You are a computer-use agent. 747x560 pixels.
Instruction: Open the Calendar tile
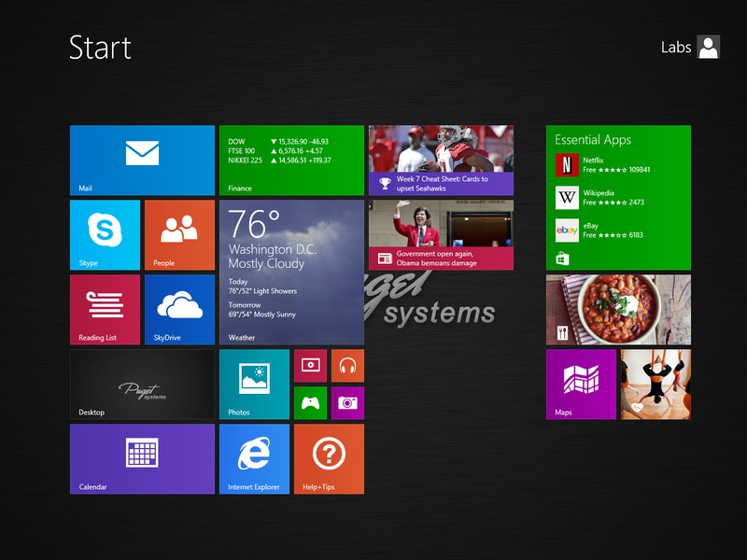[142, 458]
